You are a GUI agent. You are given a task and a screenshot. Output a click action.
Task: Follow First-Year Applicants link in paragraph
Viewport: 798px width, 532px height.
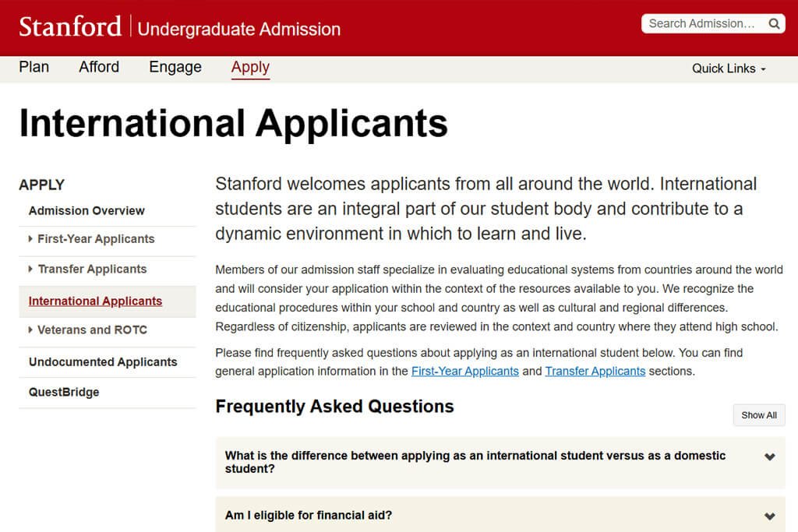click(464, 372)
